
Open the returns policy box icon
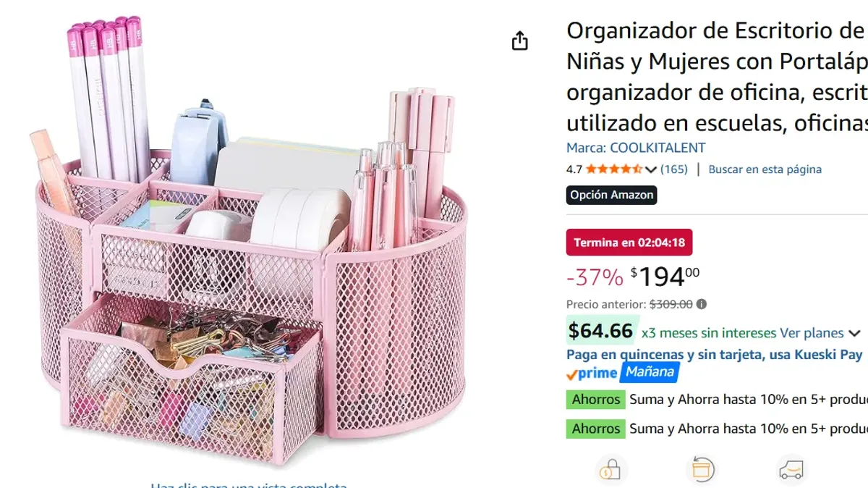click(x=702, y=468)
